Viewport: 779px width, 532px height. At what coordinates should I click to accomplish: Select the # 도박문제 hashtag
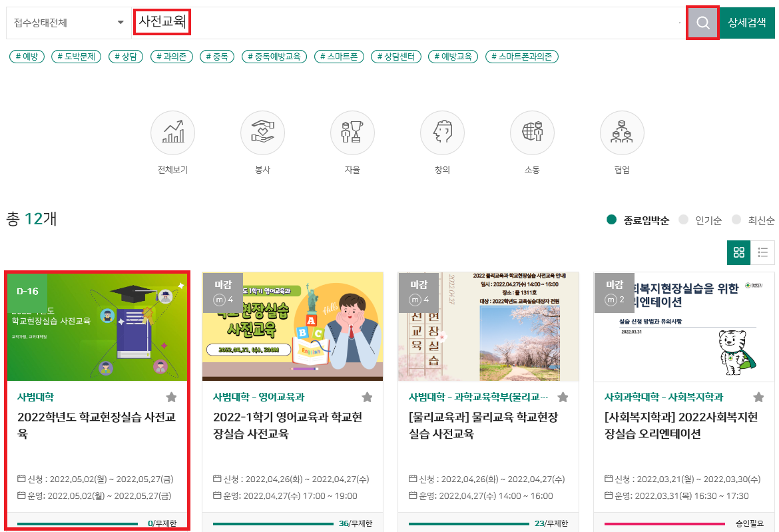tap(76, 57)
